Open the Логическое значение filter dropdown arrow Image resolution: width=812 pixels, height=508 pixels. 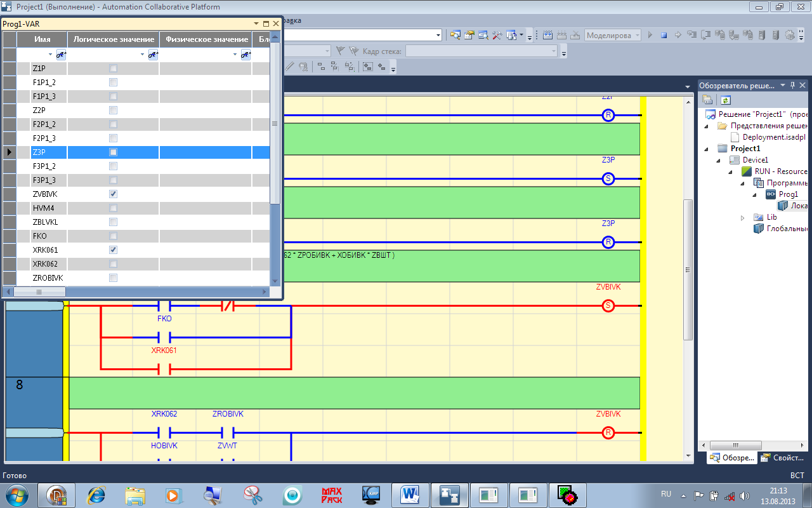point(142,55)
